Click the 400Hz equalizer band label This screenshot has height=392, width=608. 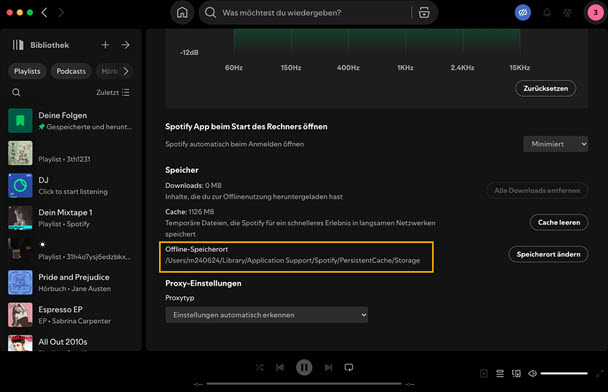coord(348,68)
